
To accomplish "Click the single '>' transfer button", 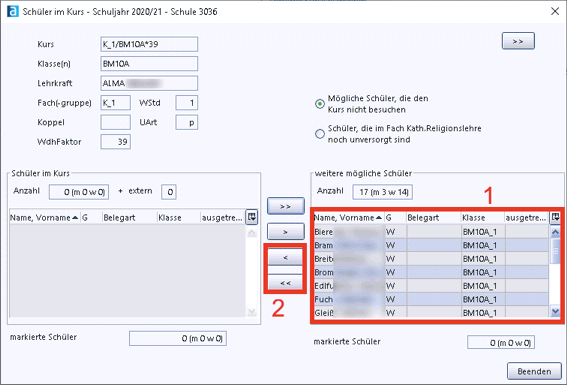I will click(x=285, y=232).
